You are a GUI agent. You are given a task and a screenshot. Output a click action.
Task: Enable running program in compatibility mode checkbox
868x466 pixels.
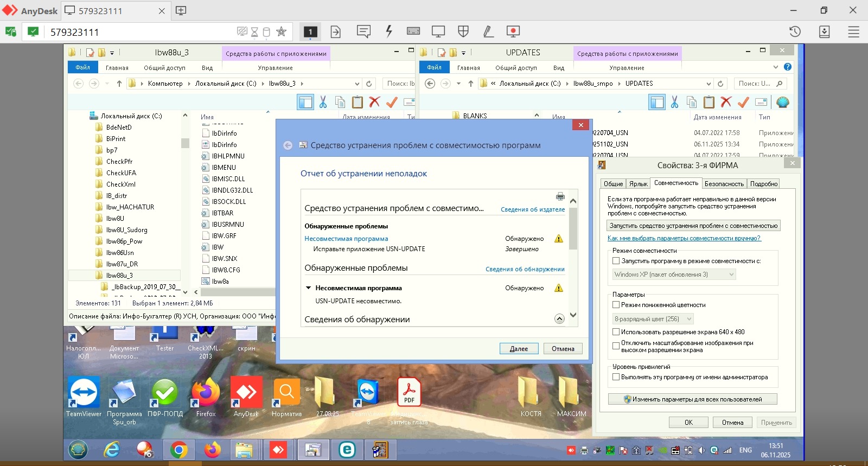pyautogui.click(x=616, y=261)
